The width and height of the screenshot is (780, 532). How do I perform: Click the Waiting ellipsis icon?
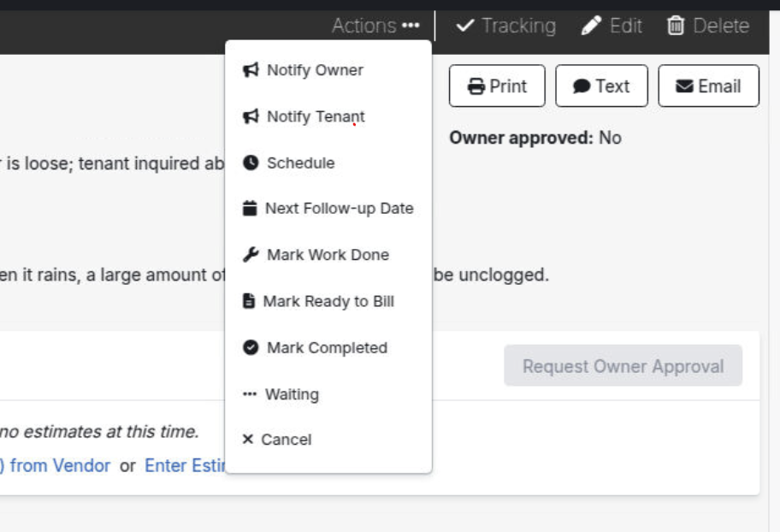tap(250, 394)
